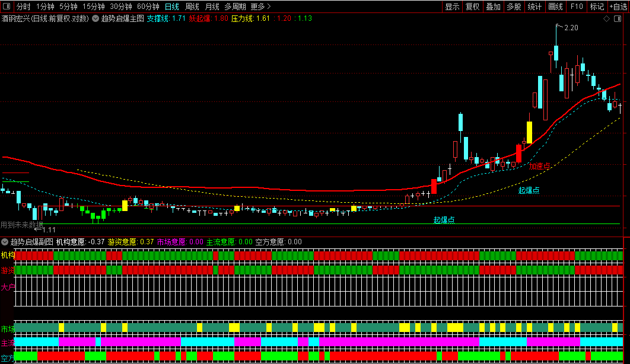Switch to the 分时 tab
Screen dimensions: 630x364
coord(23,7)
